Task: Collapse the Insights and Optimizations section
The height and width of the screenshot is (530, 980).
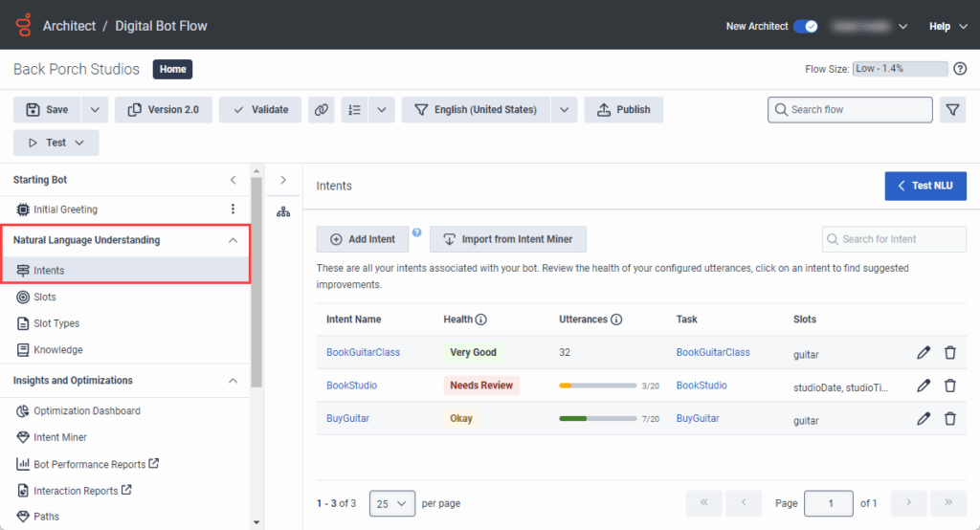Action: [233, 381]
